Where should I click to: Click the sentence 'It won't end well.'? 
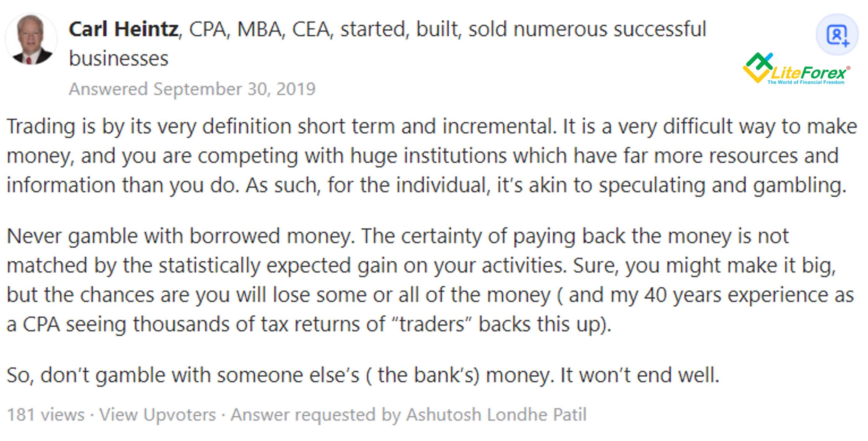(640, 375)
